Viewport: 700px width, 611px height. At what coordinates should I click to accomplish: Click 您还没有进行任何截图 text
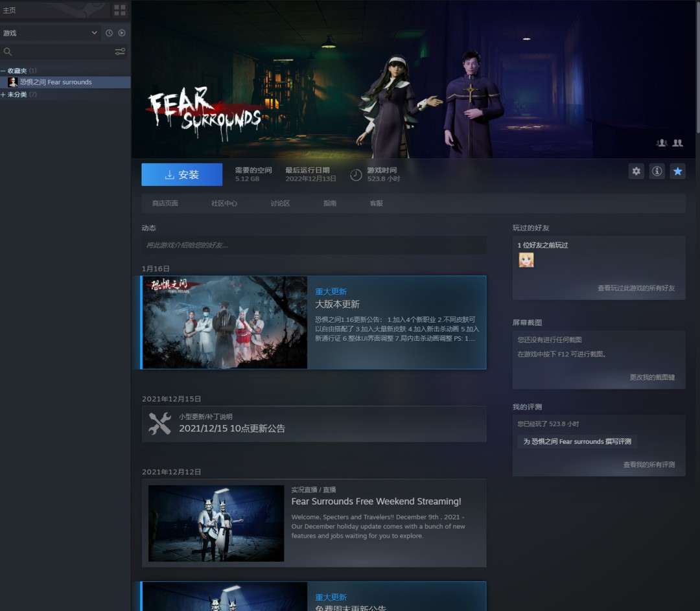(550, 340)
